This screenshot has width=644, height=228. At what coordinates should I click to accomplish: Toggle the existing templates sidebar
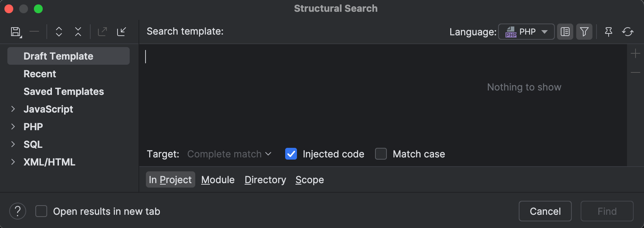(565, 32)
